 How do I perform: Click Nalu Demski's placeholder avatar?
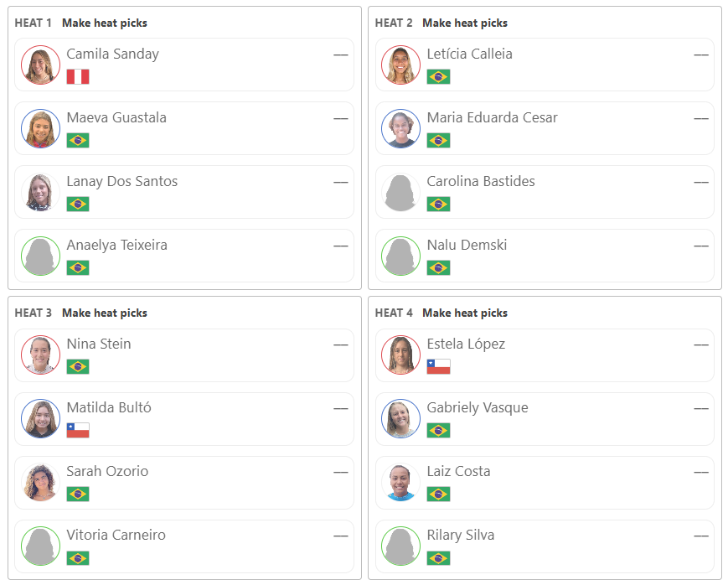400,256
